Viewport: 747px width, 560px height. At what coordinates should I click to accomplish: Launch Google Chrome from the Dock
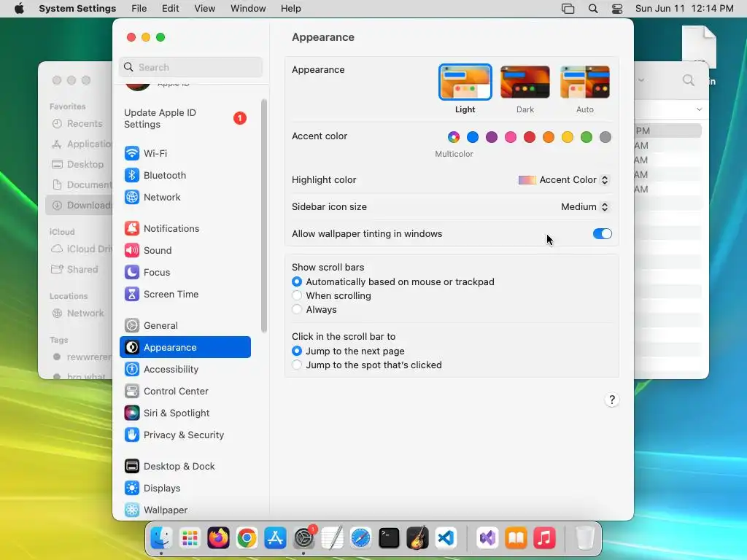[247, 539]
